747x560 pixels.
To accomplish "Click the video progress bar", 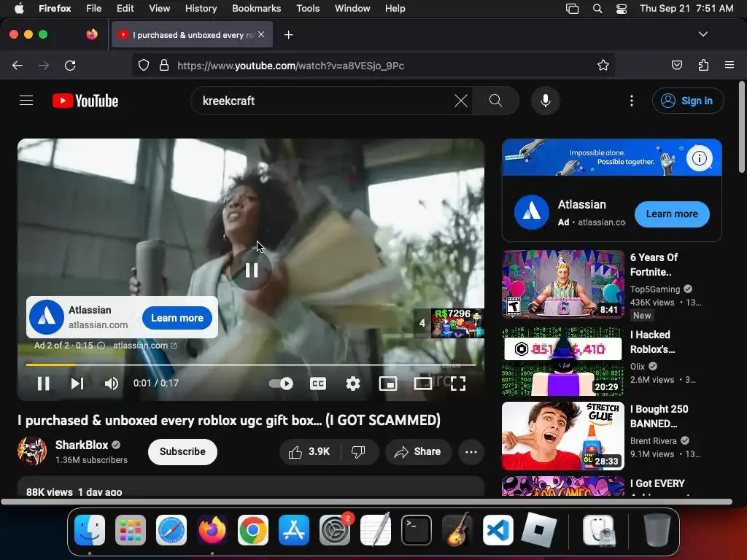I will click(x=251, y=365).
